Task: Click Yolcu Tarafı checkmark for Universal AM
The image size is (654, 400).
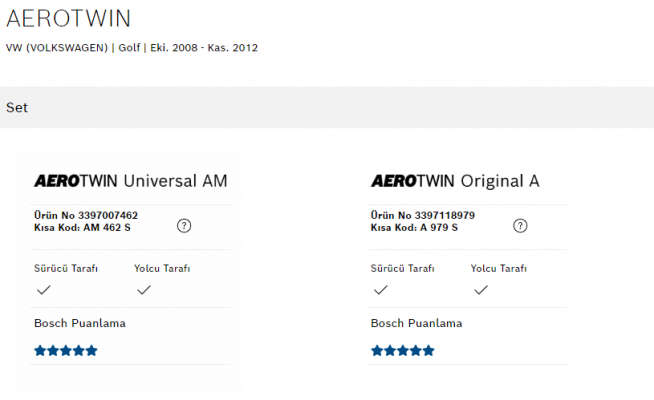Action: pyautogui.click(x=144, y=289)
